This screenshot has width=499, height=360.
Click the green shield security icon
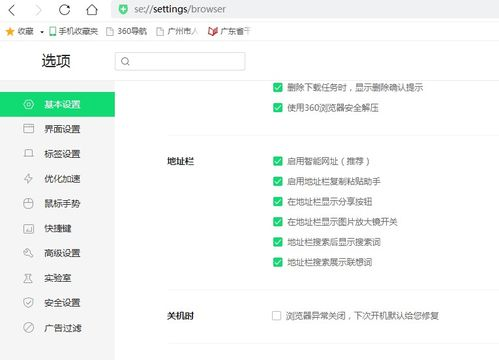pyautogui.click(x=123, y=9)
